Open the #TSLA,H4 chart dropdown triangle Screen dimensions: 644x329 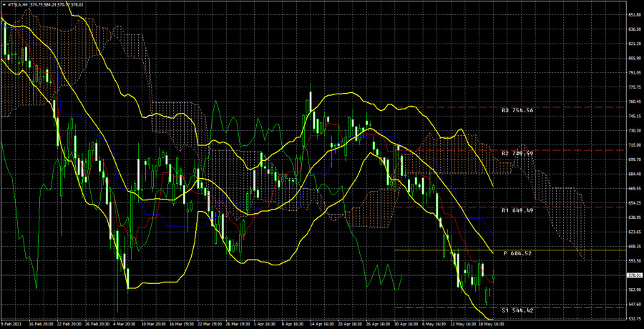coord(4,4)
